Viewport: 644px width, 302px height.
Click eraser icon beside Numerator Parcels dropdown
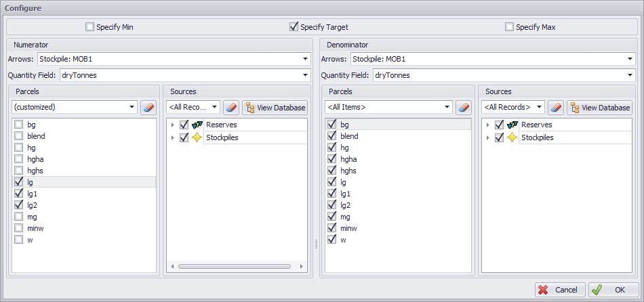pyautogui.click(x=148, y=107)
